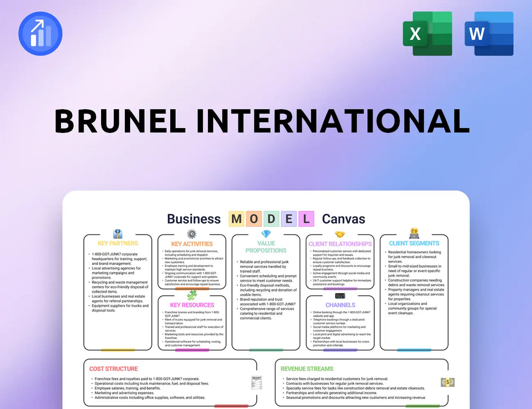Select the COST STRUCTURE heading
This screenshot has height=409, width=532.
[113, 369]
